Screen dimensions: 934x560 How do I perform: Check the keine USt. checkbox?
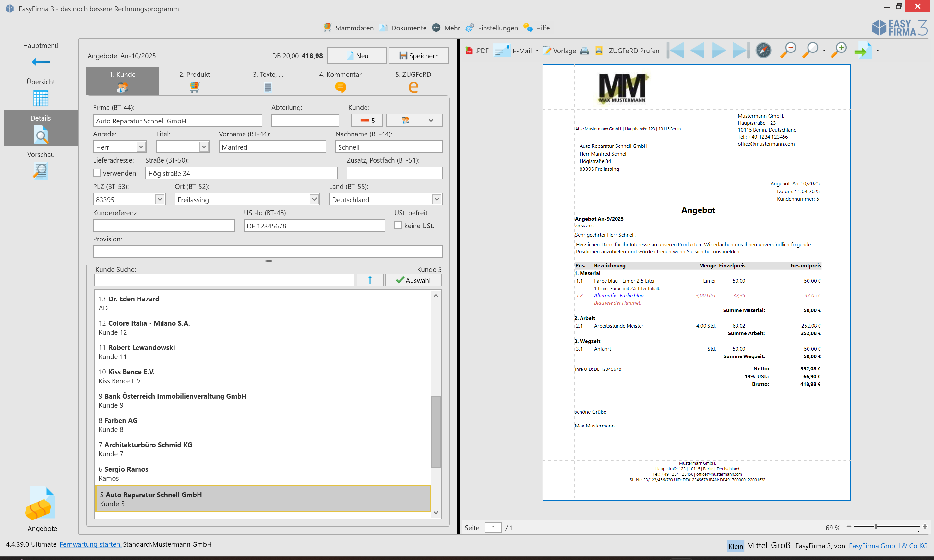(x=398, y=225)
